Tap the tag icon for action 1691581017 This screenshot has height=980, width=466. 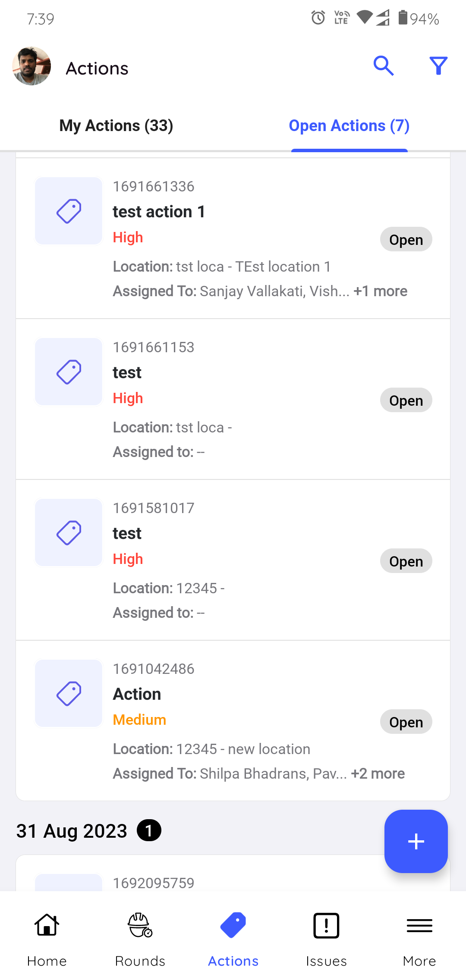pyautogui.click(x=69, y=532)
